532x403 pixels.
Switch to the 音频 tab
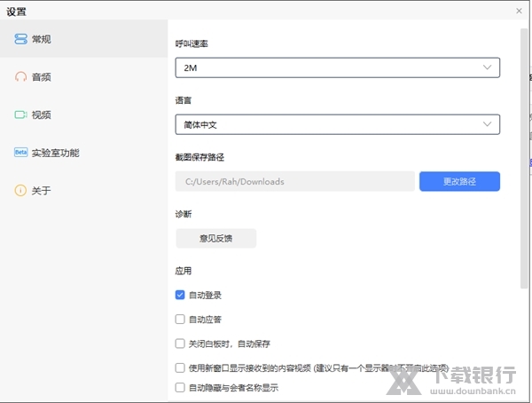pyautogui.click(x=84, y=77)
